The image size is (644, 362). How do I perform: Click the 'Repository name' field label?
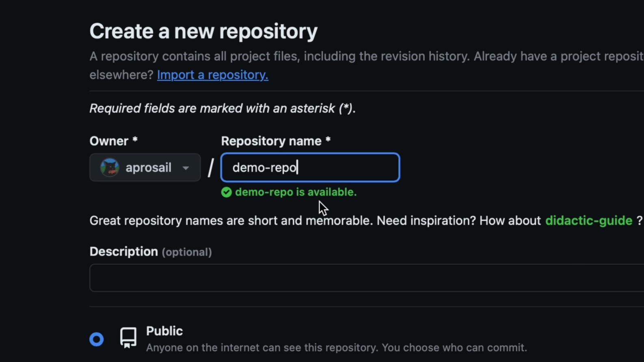click(x=271, y=141)
